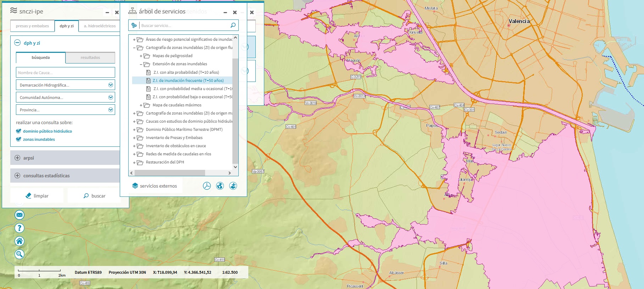Click the folder icon of Restauración del DPH
644x289 pixels.
coord(140,162)
